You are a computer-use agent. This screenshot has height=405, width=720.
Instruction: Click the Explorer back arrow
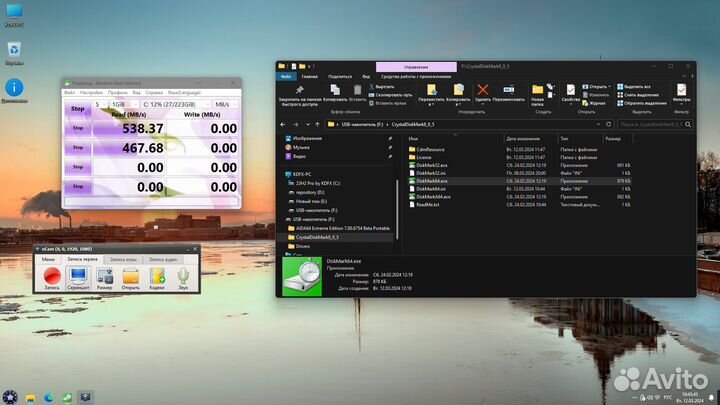283,124
